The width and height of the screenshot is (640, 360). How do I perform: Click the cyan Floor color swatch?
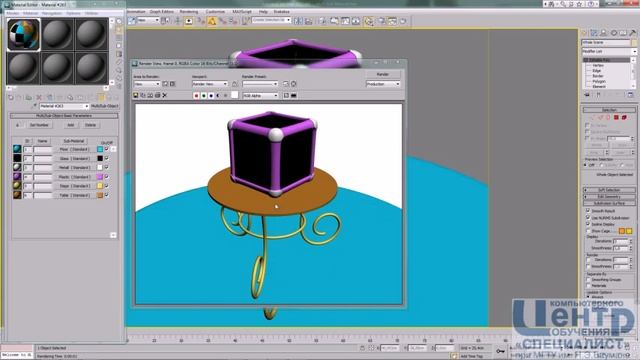pyautogui.click(x=100, y=149)
